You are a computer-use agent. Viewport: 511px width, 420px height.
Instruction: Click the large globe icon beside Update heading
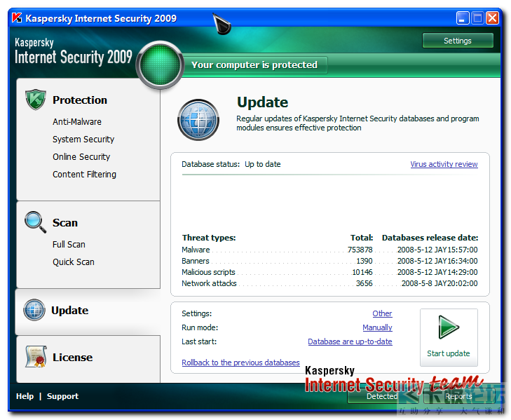point(198,120)
